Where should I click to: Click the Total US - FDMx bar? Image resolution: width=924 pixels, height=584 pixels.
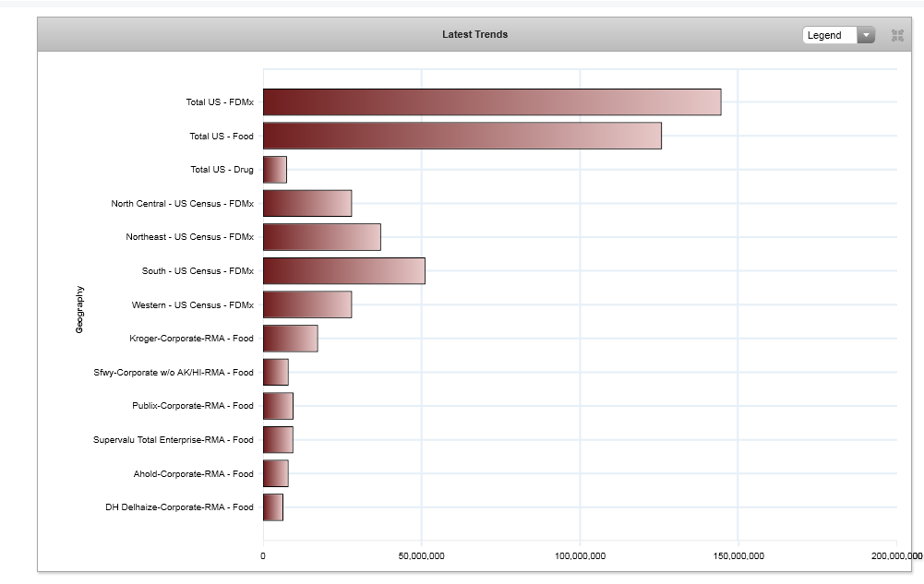pos(491,102)
